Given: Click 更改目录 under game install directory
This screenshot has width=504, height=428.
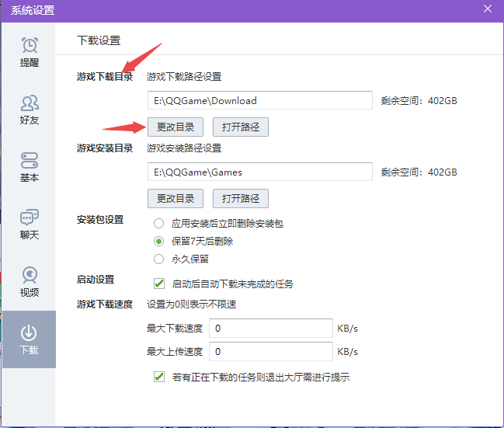Looking at the screenshot, I should point(176,197).
